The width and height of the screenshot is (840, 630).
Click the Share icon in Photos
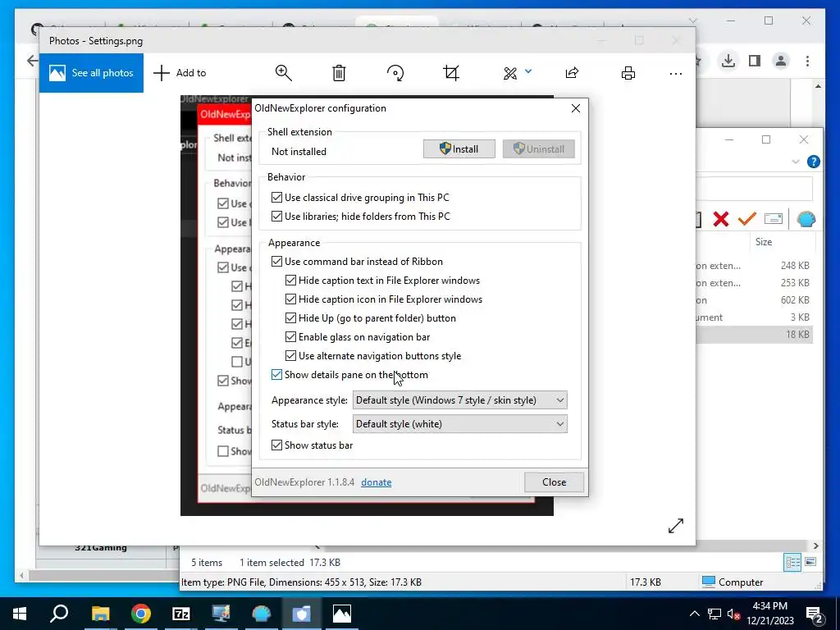pos(572,73)
